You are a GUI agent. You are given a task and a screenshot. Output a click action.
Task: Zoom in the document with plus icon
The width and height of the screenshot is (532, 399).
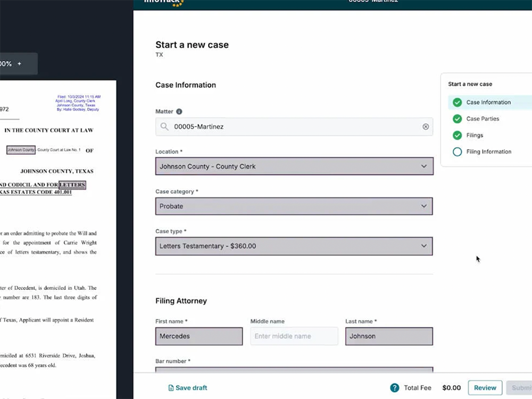click(x=20, y=64)
